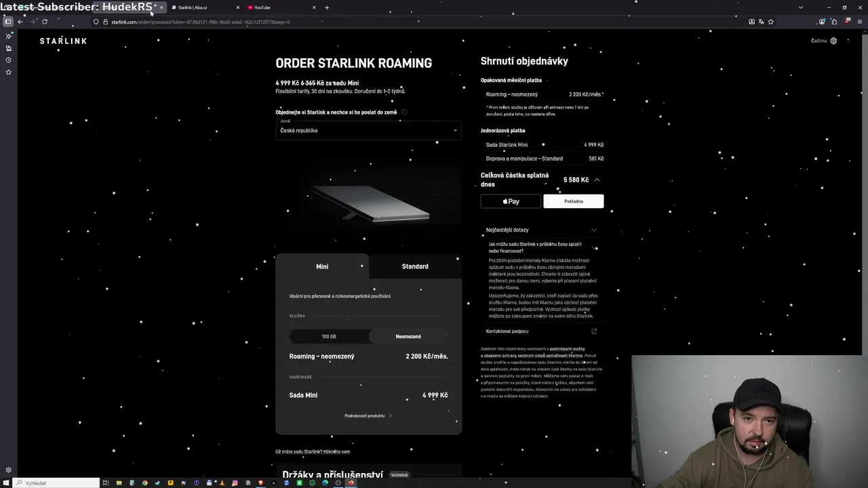Close the Starlink | Alza.cz tab

point(237,7)
